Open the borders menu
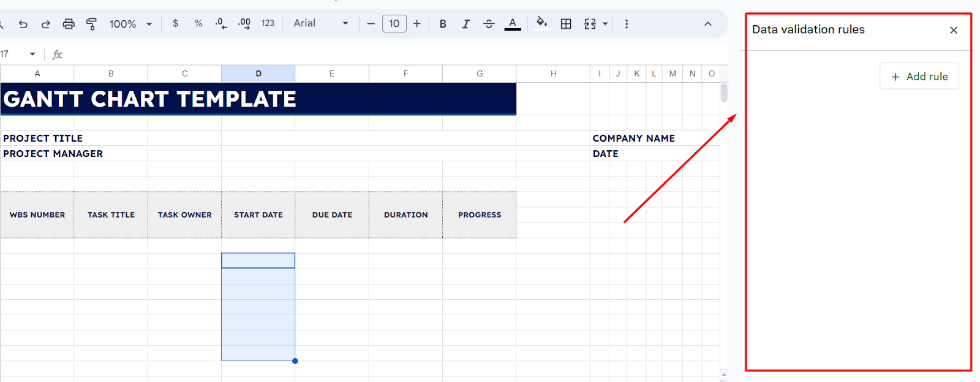Image resolution: width=980 pixels, height=382 pixels. click(x=566, y=24)
